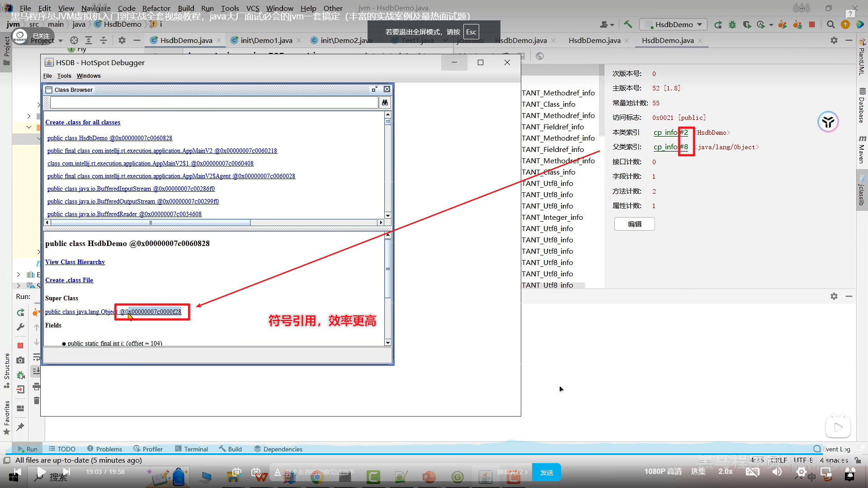Click the red Stop button in toolbar

[812, 24]
